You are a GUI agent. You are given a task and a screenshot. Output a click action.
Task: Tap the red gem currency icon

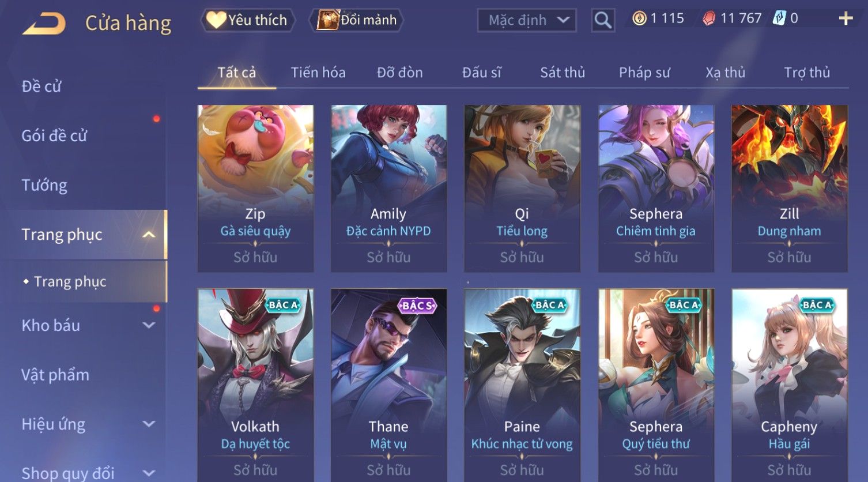[709, 18]
